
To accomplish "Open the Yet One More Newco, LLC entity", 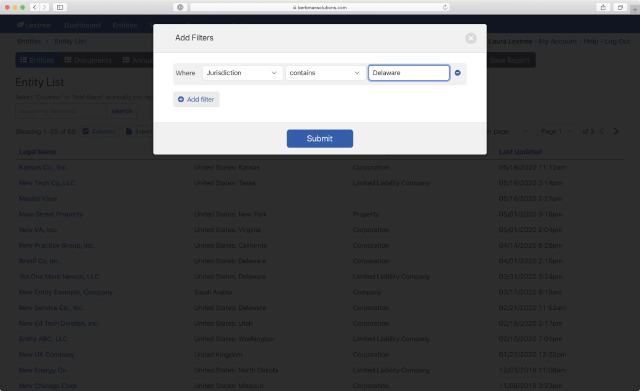I will click(x=59, y=276).
